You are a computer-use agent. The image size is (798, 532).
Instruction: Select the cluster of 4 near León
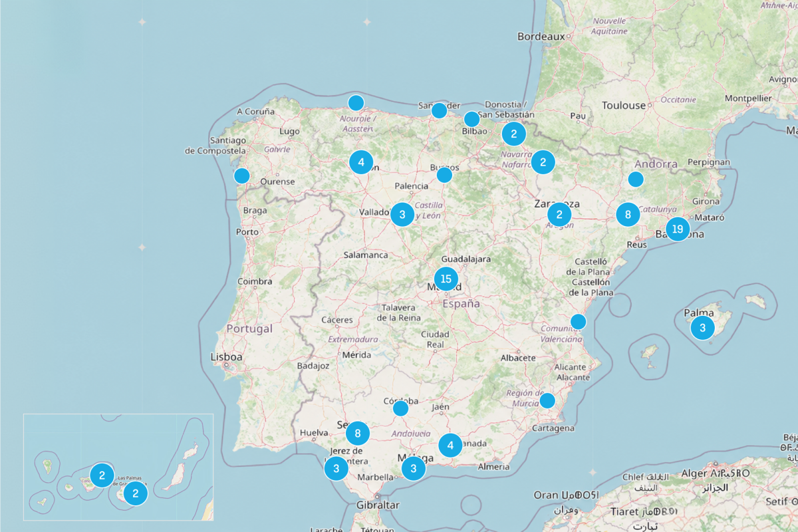[x=361, y=162]
